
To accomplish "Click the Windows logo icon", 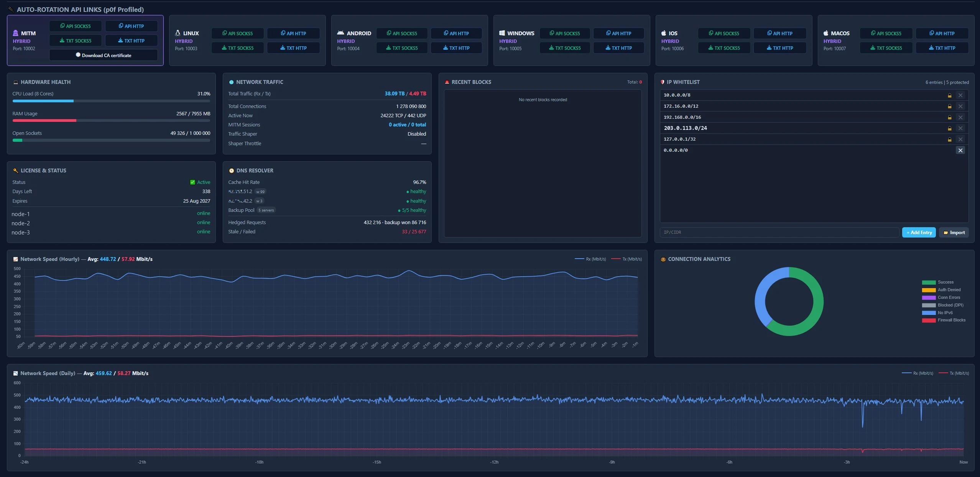I will (502, 33).
